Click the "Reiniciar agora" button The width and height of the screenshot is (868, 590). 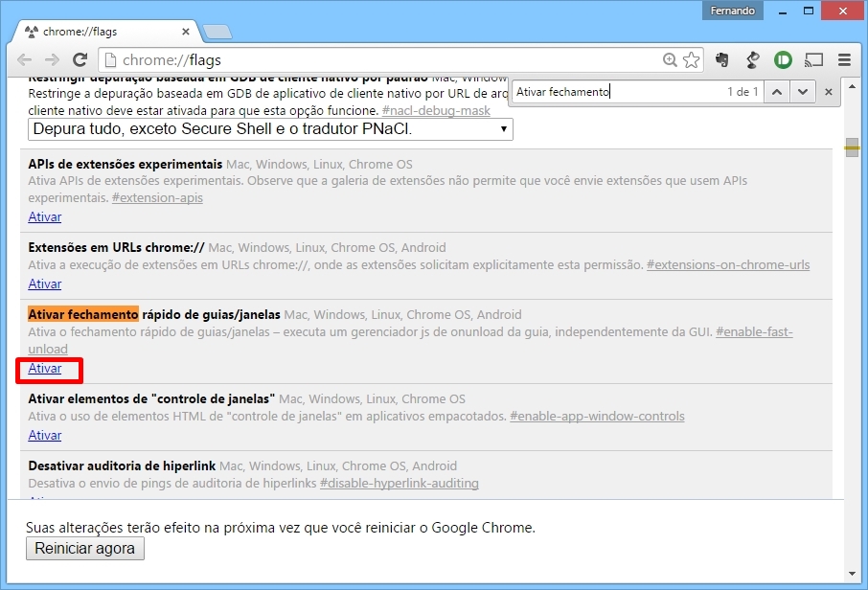pos(84,549)
